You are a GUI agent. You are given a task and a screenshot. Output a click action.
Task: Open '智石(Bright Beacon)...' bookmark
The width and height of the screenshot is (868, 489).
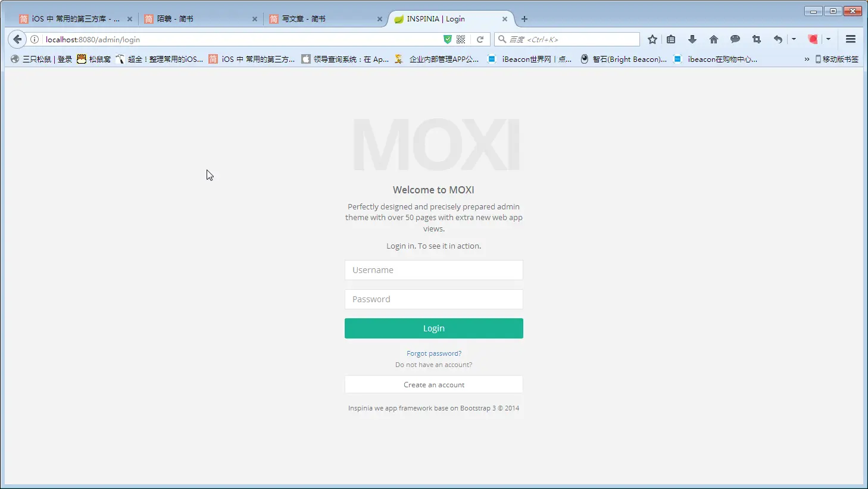[x=623, y=59]
